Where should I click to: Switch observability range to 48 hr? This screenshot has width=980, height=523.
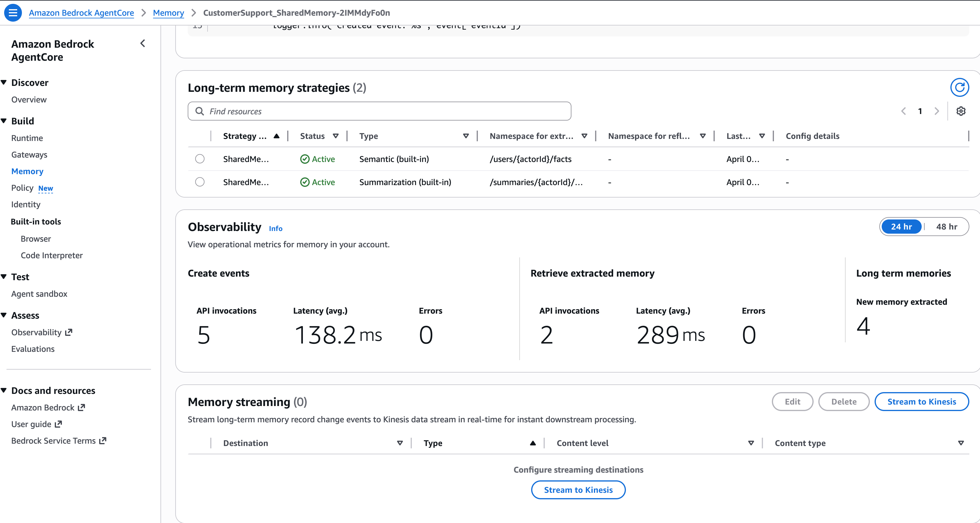[946, 227]
